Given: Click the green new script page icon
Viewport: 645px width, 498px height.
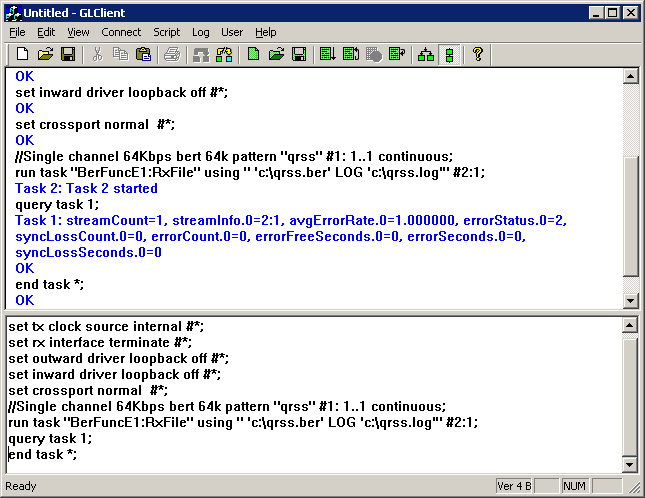Looking at the screenshot, I should tap(253, 54).
